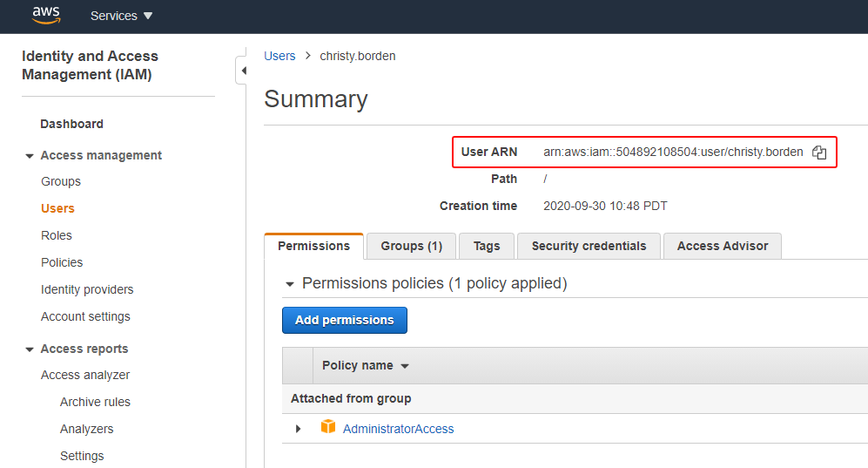Open Settings under Access analyzer
The image size is (868, 468).
pos(82,456)
